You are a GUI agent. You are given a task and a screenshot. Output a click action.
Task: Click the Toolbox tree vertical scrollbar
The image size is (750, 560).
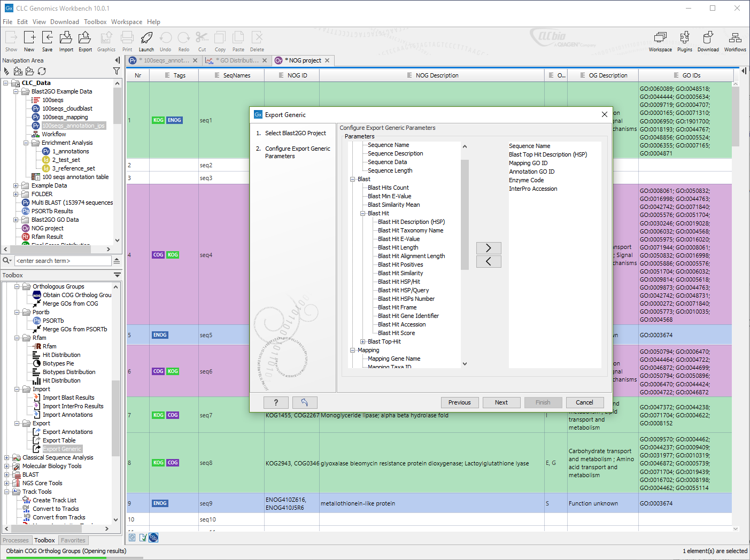coord(116,418)
